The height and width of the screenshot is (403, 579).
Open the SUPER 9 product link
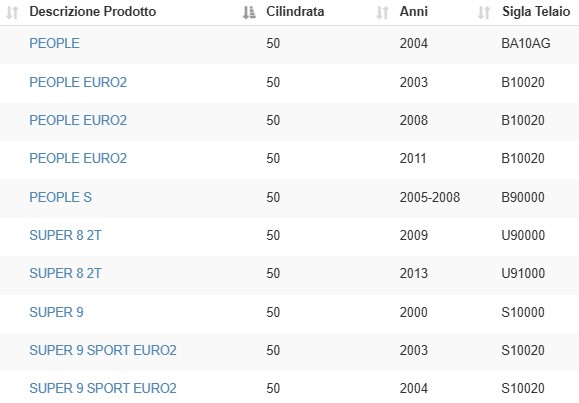[56, 312]
